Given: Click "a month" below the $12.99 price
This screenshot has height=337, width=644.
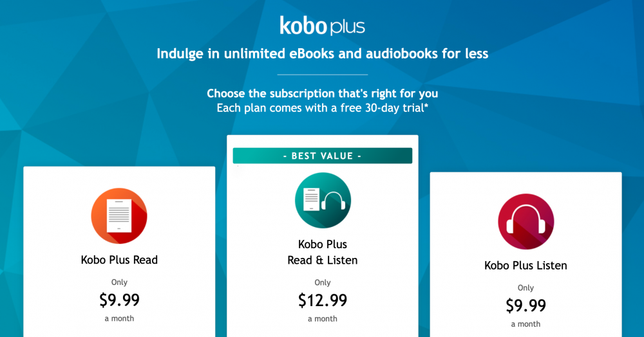Looking at the screenshot, I should [323, 318].
